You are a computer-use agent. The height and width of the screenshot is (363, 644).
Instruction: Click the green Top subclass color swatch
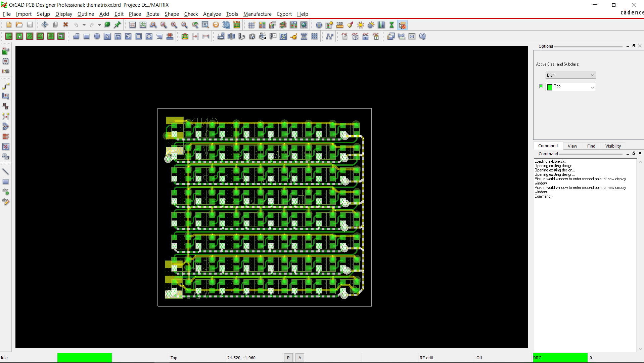point(549,87)
